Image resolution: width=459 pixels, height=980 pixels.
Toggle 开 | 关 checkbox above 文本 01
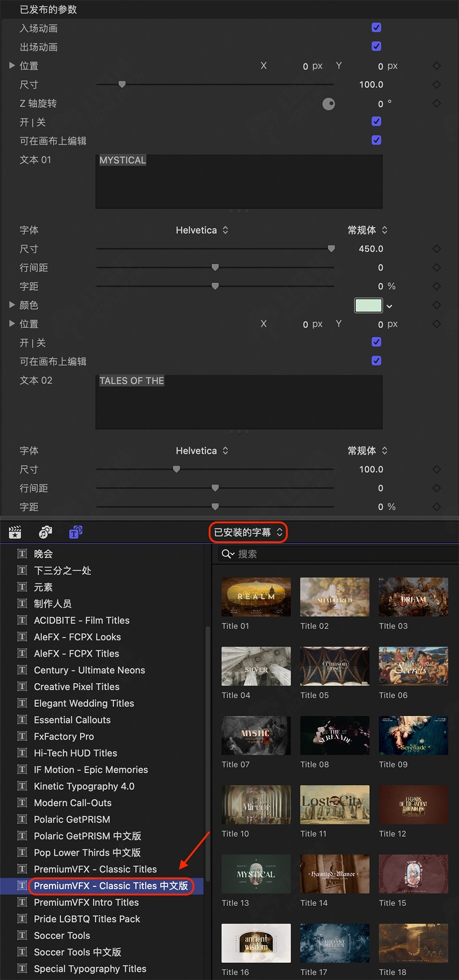pos(377,122)
